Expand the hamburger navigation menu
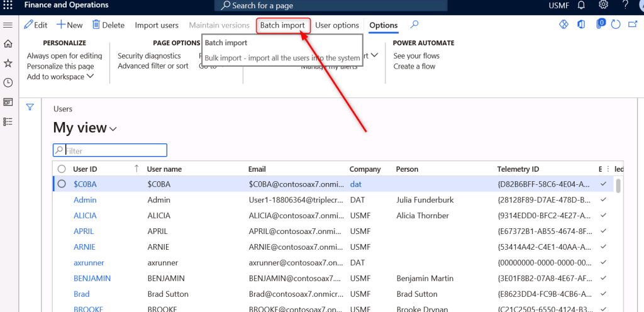644x312 pixels. tap(8, 25)
